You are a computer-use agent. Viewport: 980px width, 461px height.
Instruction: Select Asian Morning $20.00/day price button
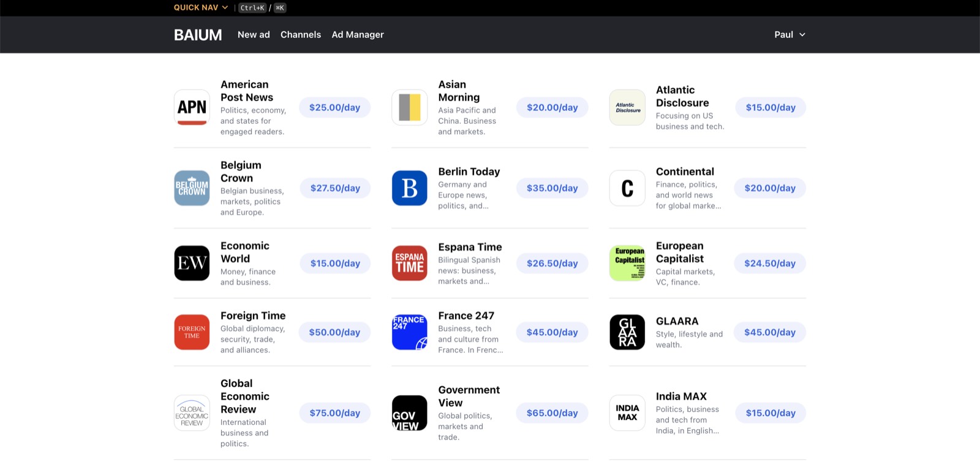[x=552, y=107]
